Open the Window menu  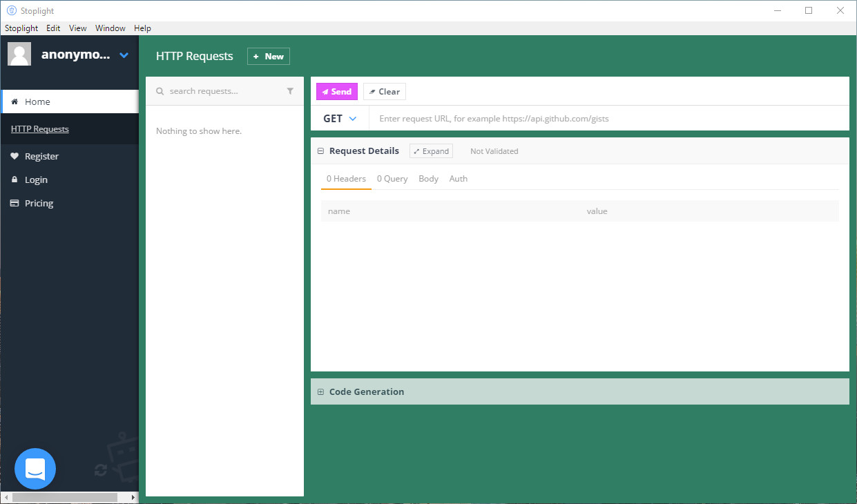point(110,28)
